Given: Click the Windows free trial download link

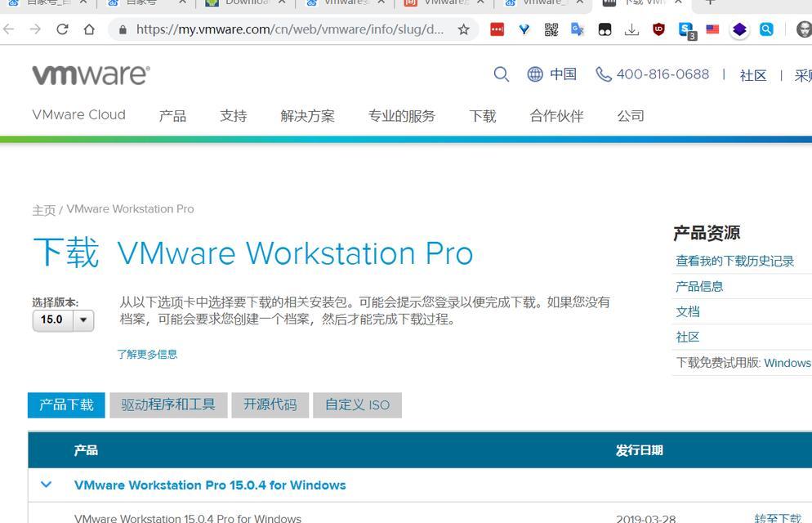Looking at the screenshot, I should click(x=787, y=363).
